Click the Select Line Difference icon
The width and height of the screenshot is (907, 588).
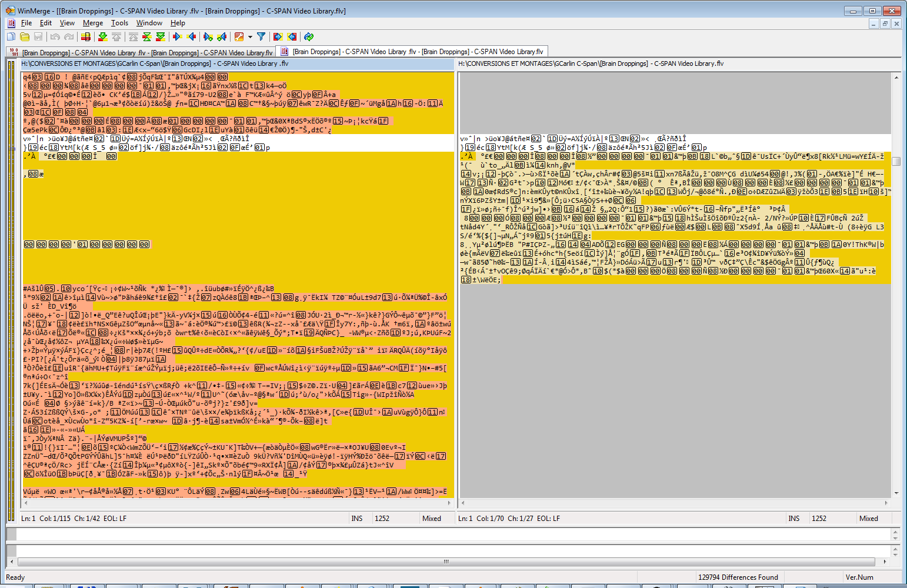(x=86, y=37)
